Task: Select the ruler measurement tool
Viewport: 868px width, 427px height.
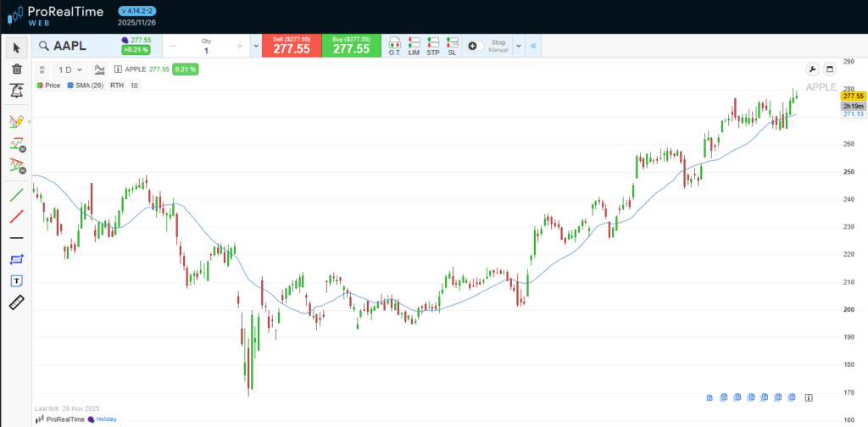Action: click(x=17, y=302)
